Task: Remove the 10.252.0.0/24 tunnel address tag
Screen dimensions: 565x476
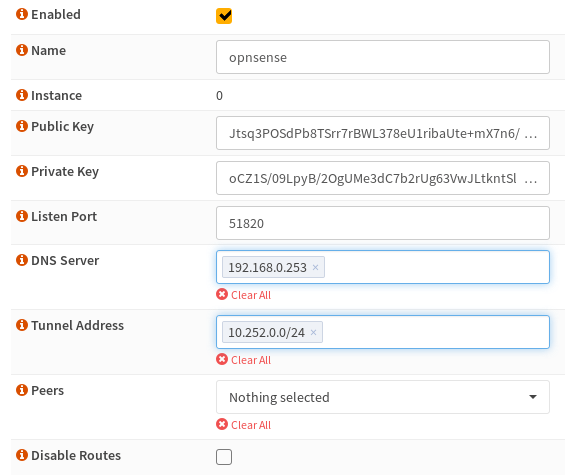Action: [x=313, y=332]
